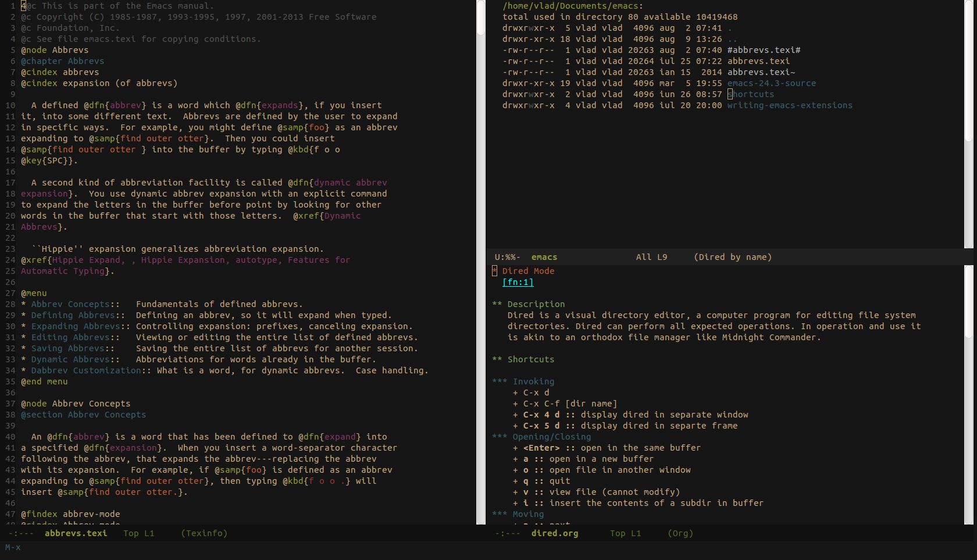Select the abbrevs.texi~ backup file

pyautogui.click(x=761, y=72)
